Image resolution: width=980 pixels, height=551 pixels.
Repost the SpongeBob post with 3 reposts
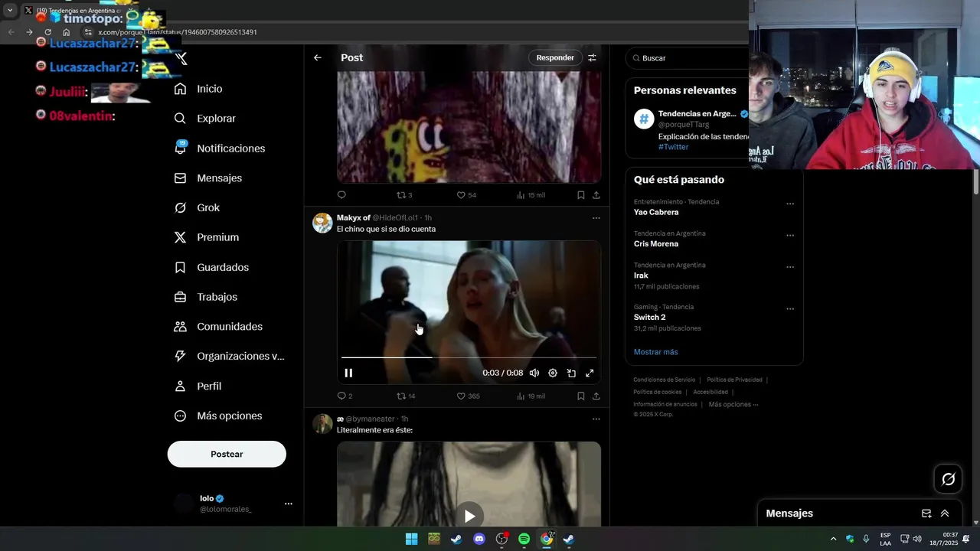404,195
